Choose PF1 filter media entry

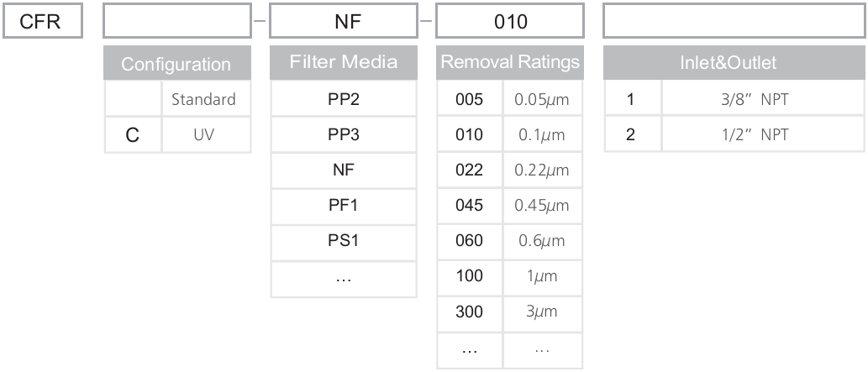[x=343, y=204]
